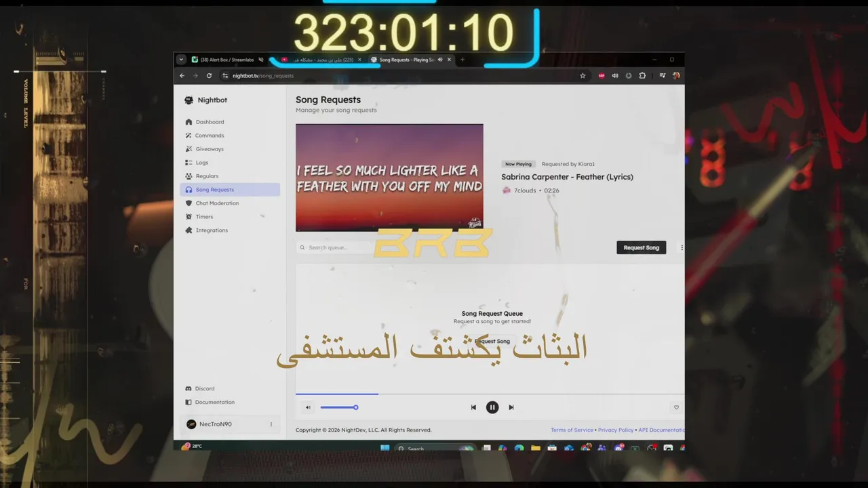Image resolution: width=868 pixels, height=488 pixels.
Task: Open the Windows Start button
Action: click(x=385, y=448)
